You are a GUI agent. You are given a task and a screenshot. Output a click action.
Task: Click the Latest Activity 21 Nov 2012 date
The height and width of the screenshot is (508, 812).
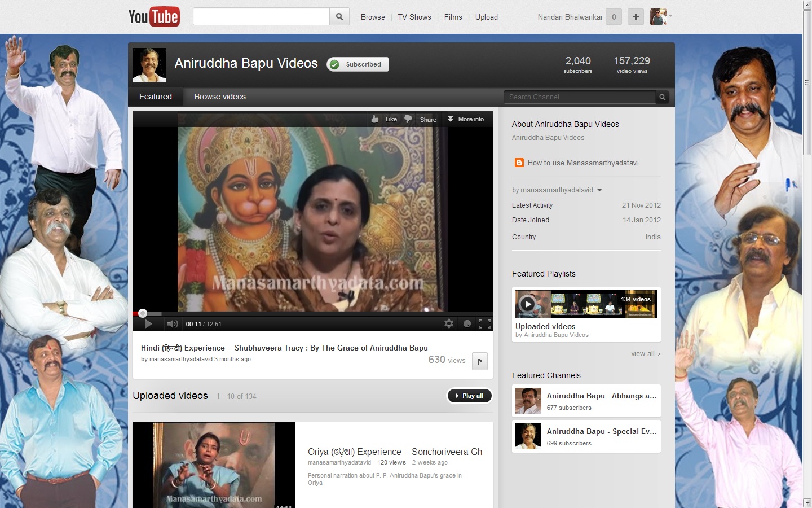(x=641, y=205)
